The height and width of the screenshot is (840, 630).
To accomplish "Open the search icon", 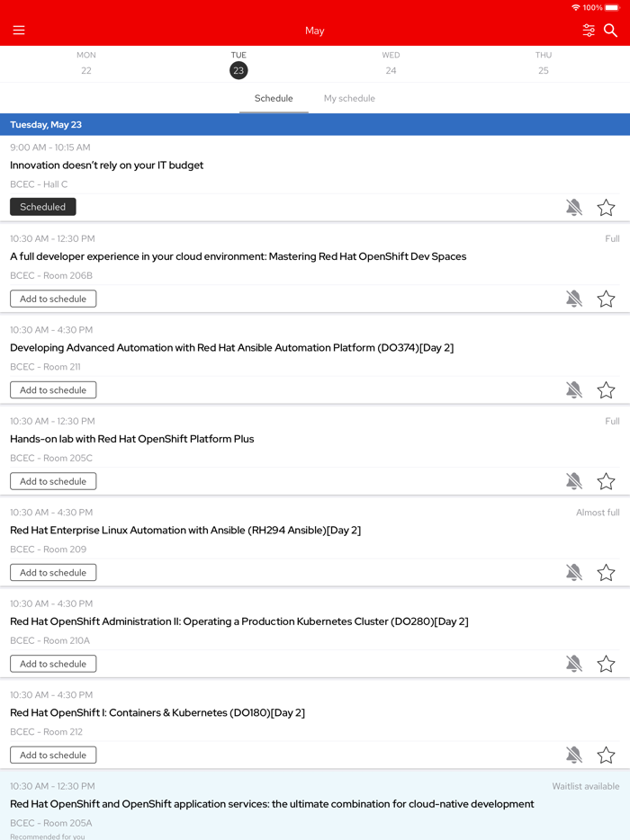I will coord(611,30).
